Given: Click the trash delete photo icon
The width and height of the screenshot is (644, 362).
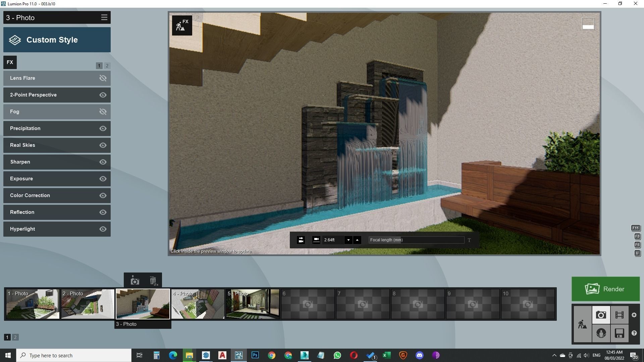Looking at the screenshot, I should 153,281.
